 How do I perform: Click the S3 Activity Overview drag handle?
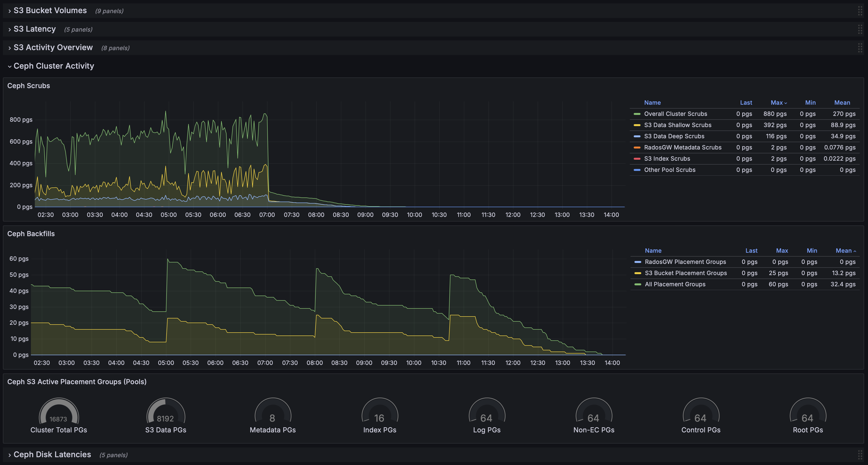tap(860, 48)
